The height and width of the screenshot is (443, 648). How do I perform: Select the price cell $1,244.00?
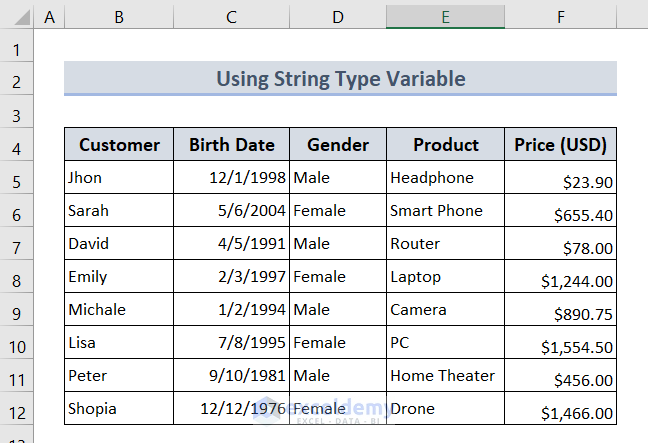pos(561,277)
